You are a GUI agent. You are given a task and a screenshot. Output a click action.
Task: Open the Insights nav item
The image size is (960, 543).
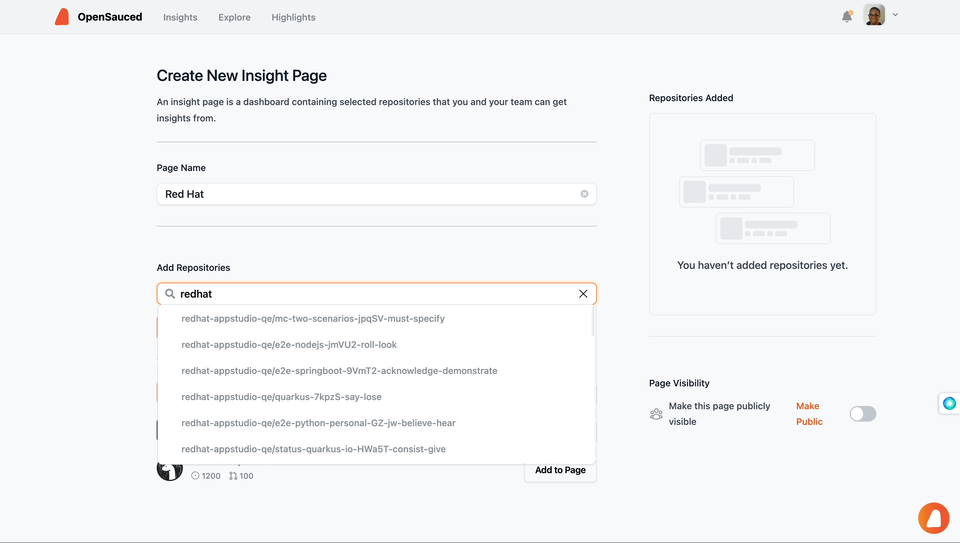(x=180, y=17)
